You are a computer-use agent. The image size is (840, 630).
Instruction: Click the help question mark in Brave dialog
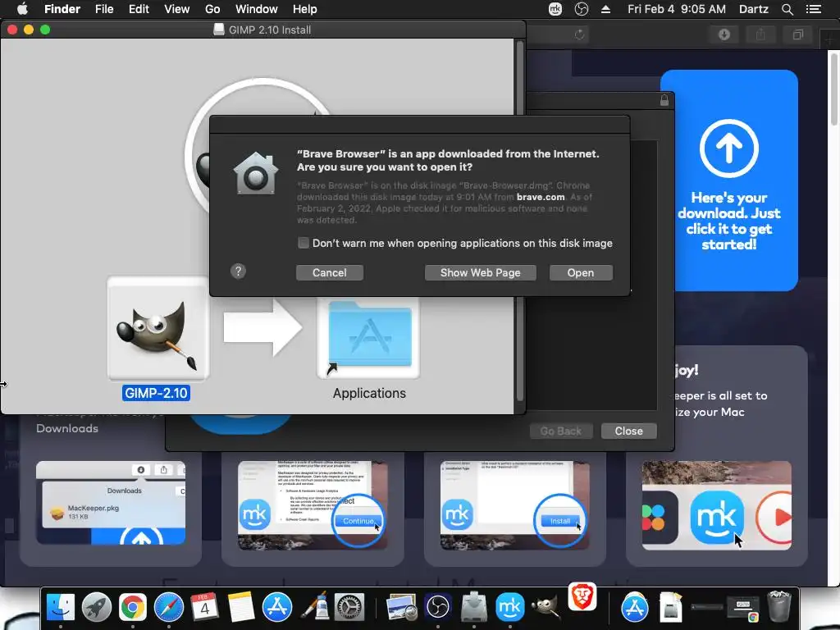[239, 271]
